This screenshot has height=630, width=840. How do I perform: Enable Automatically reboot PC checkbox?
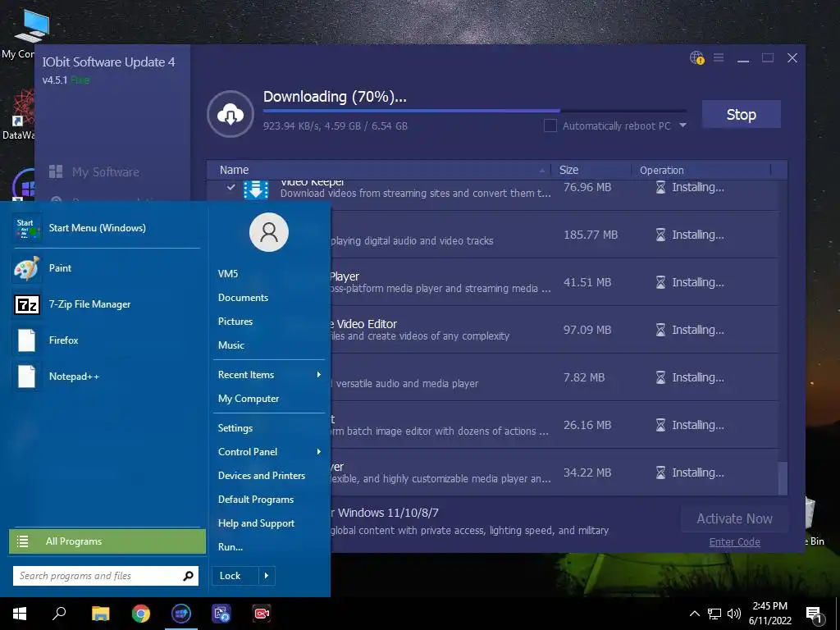pos(550,126)
